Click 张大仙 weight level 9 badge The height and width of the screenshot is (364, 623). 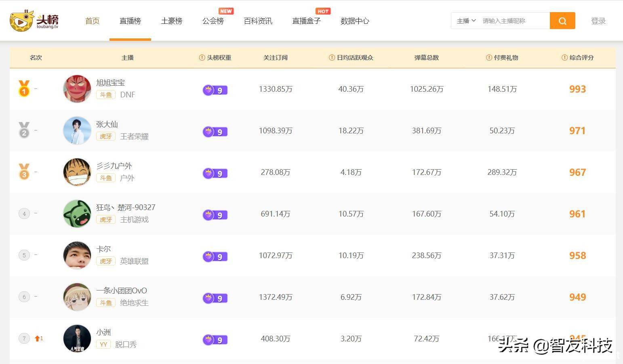tap(215, 131)
